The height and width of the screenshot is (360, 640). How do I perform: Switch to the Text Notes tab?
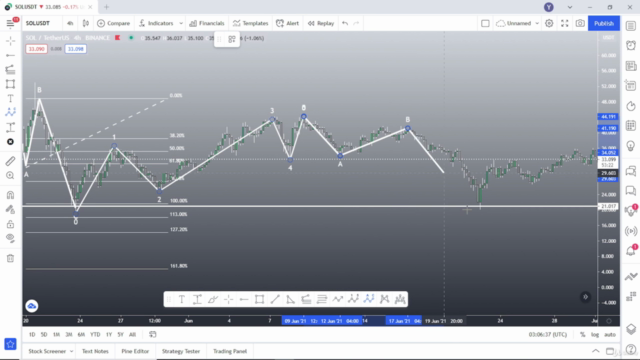(x=95, y=351)
